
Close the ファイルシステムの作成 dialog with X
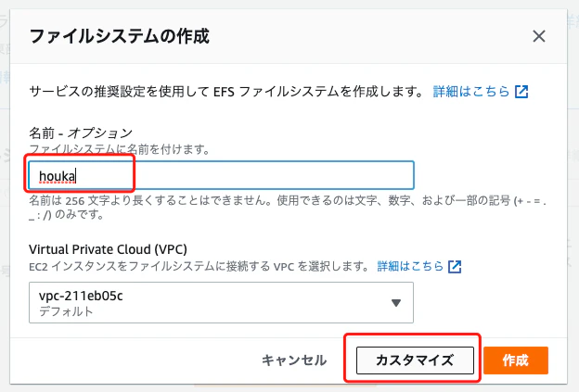[539, 36]
